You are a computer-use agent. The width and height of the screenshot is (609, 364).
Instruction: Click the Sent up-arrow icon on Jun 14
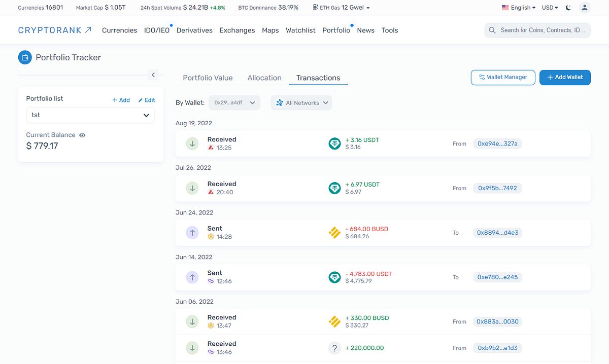click(x=192, y=277)
